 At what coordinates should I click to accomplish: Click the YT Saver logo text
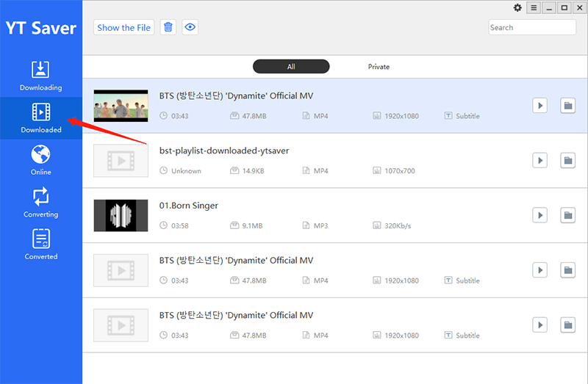click(x=41, y=28)
